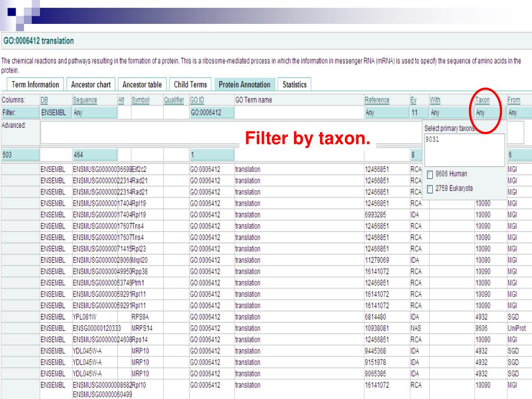Select reference 9065385
This screenshot has width=532, height=399.
tap(375, 374)
